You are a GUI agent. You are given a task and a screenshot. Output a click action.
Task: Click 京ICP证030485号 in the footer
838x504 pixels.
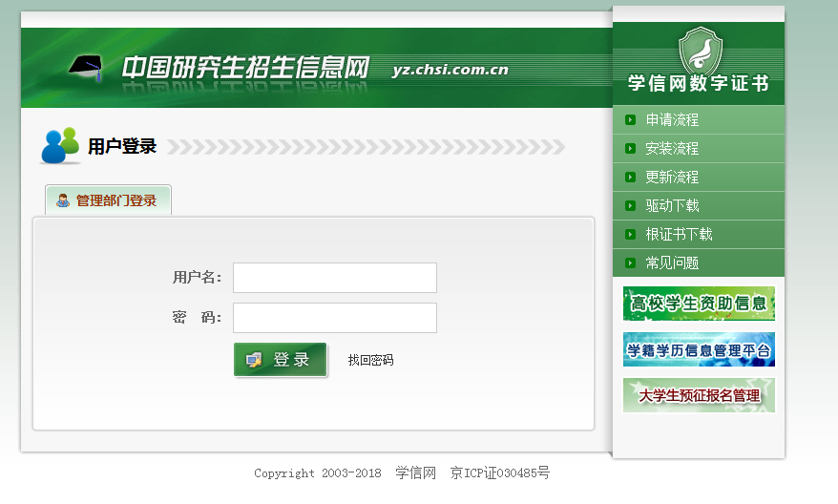[500, 473]
